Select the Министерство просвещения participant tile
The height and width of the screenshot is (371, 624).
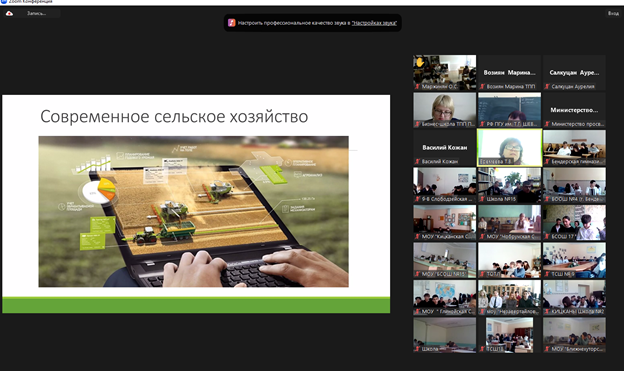(x=574, y=110)
